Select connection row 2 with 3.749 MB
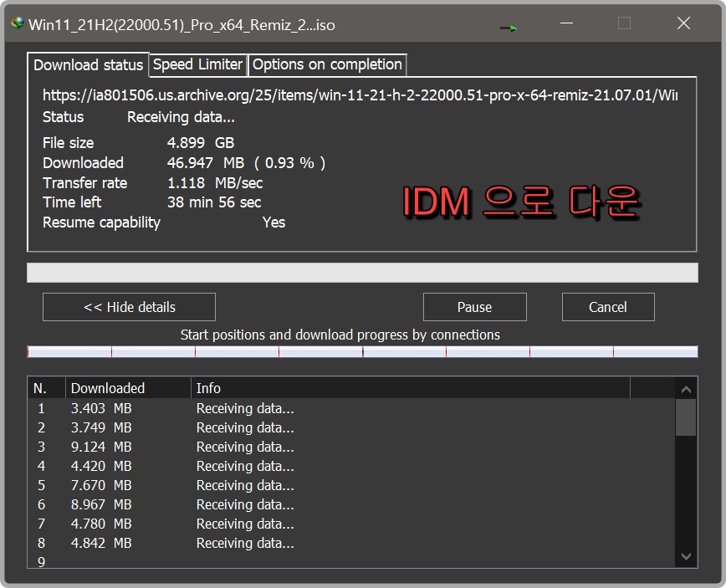The image size is (726, 588). [x=351, y=427]
